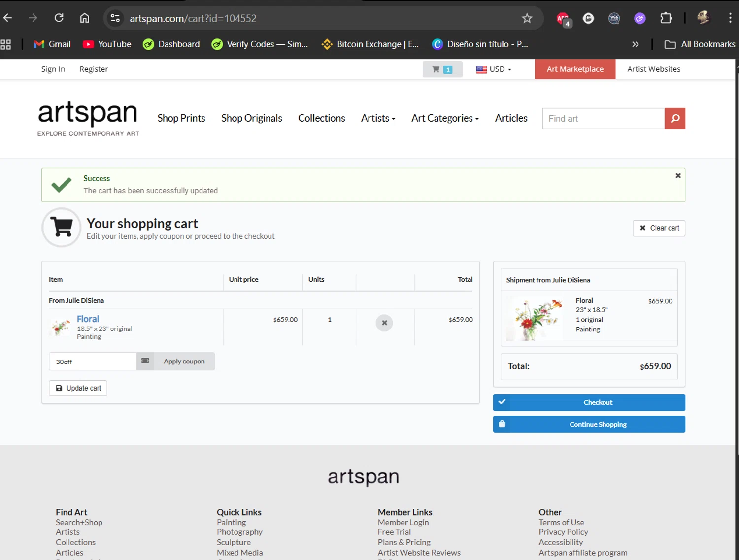
Task: Dismiss the Success notification with the x
Action: (678, 176)
